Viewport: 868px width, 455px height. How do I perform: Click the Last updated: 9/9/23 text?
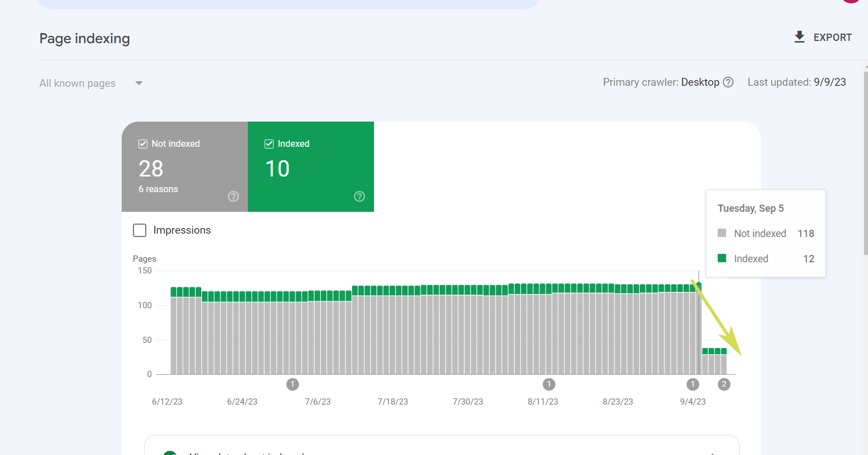pos(797,82)
